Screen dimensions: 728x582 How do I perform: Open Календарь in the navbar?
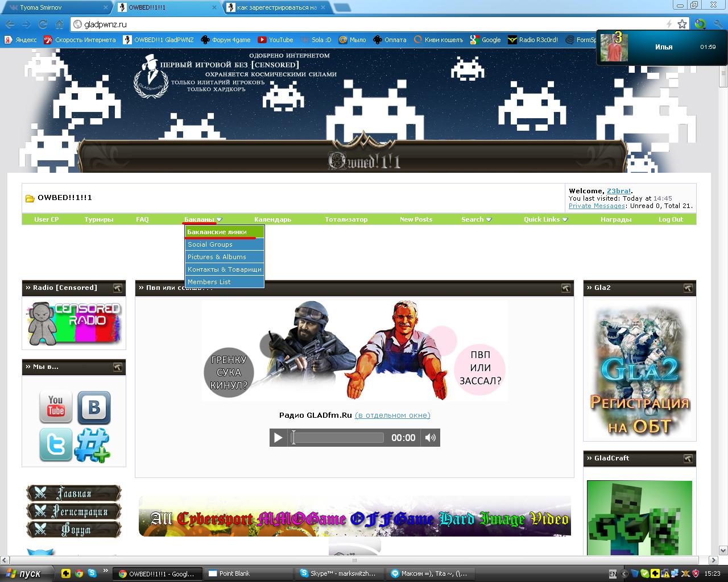[x=273, y=219]
